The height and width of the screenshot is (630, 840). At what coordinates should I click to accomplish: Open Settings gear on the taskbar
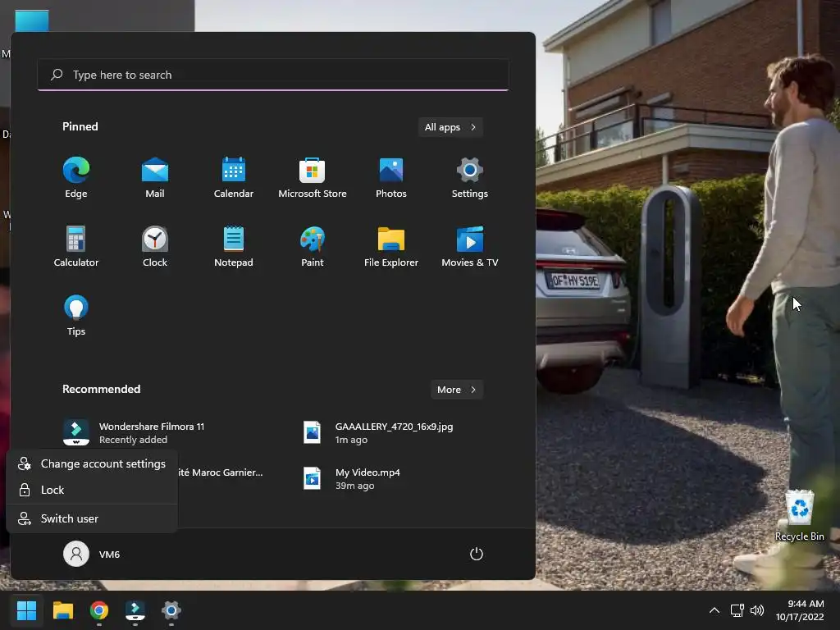click(171, 610)
